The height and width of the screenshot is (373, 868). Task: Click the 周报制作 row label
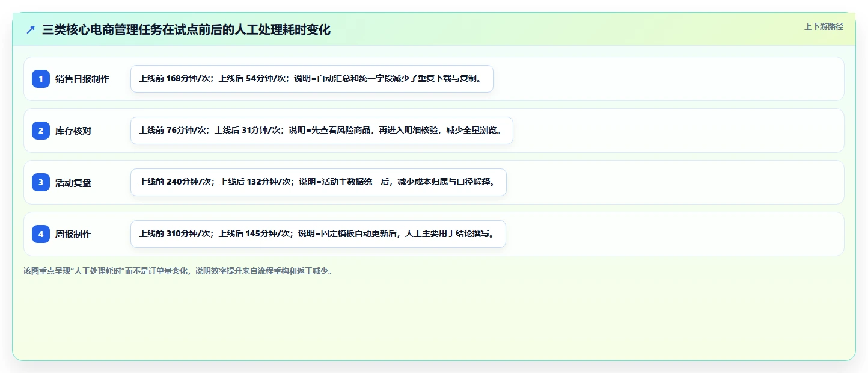coord(73,234)
